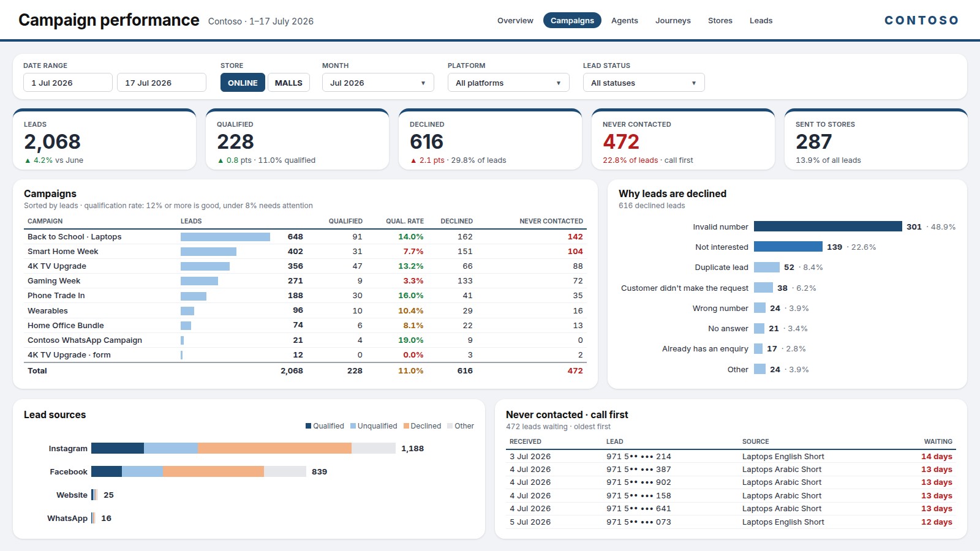The width and height of the screenshot is (980, 551).
Task: Click the Duplicate lead reason label
Action: pyautogui.click(x=722, y=268)
